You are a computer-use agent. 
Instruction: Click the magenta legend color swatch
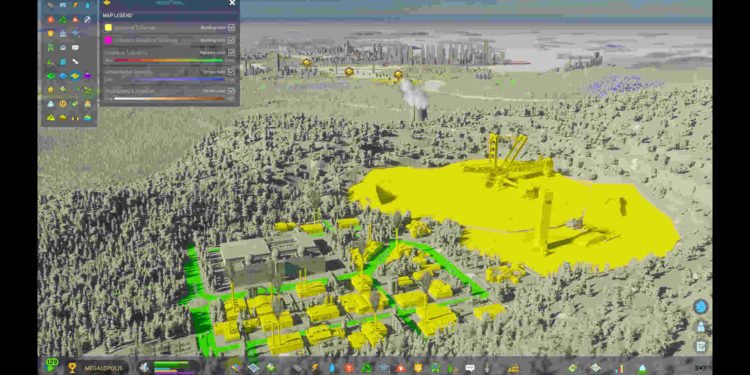click(108, 40)
